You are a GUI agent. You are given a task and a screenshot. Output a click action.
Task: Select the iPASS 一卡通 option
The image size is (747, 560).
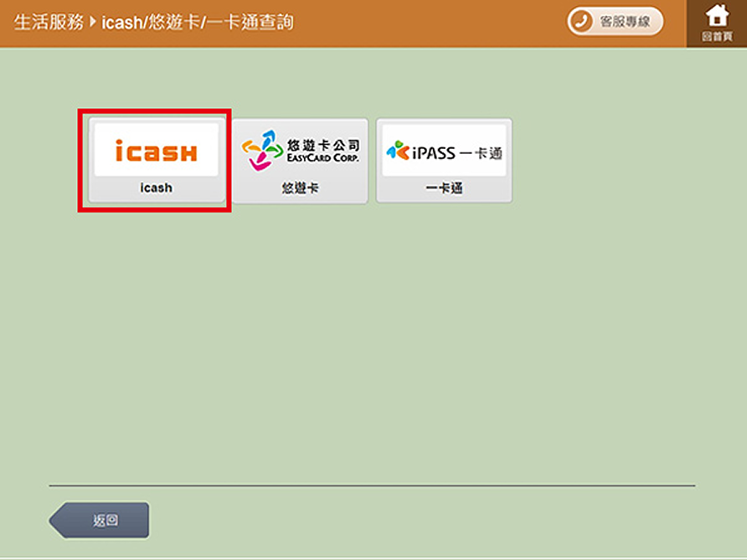pos(444,161)
